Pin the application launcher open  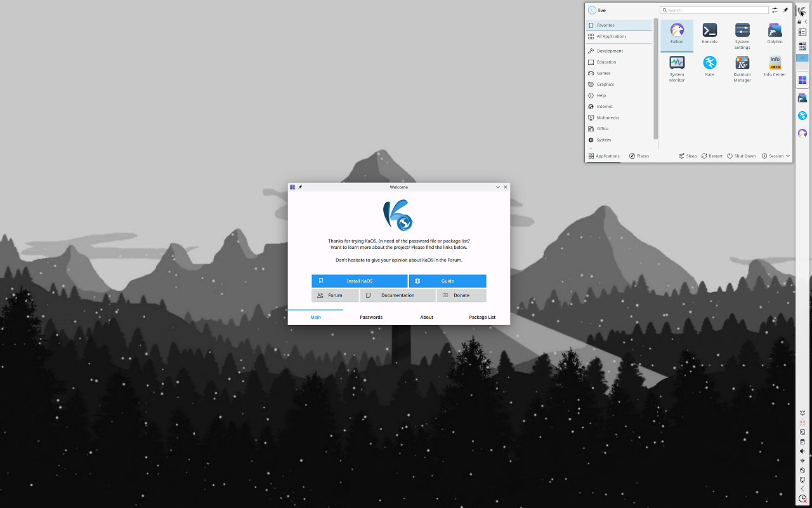(785, 10)
